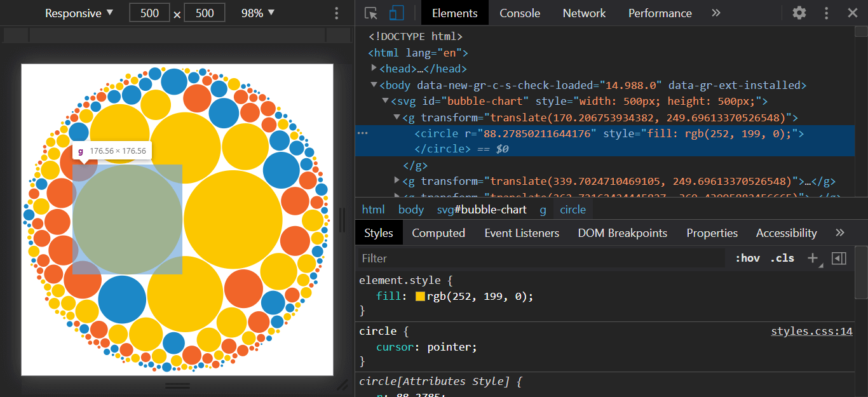
Task: Toggle the device toolbar icon
Action: [397, 13]
